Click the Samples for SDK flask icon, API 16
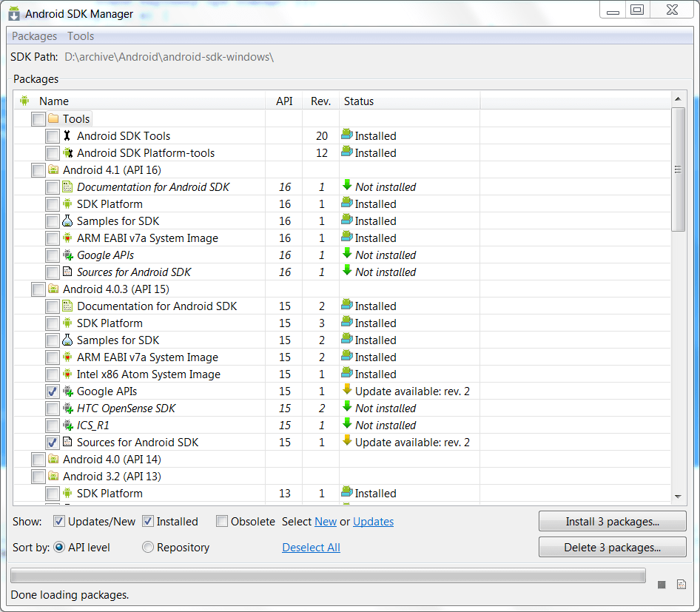This screenshot has height=612, width=700. pyautogui.click(x=68, y=221)
